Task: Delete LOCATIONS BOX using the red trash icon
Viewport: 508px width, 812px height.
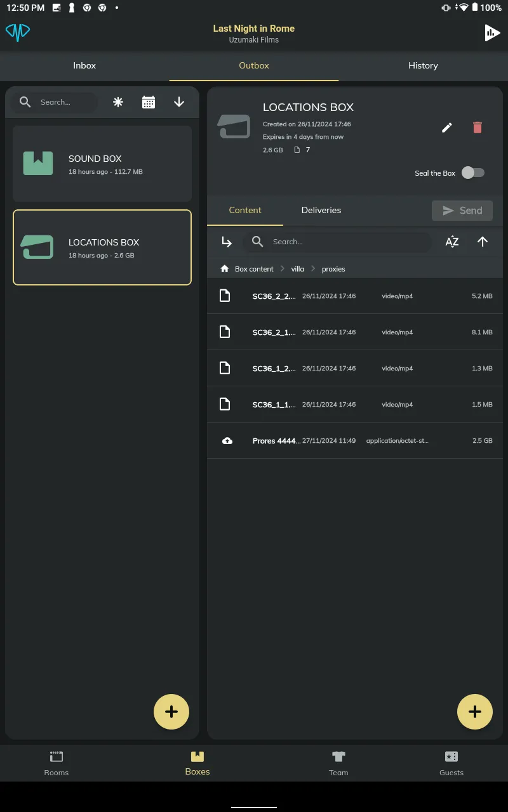Action: (x=478, y=128)
